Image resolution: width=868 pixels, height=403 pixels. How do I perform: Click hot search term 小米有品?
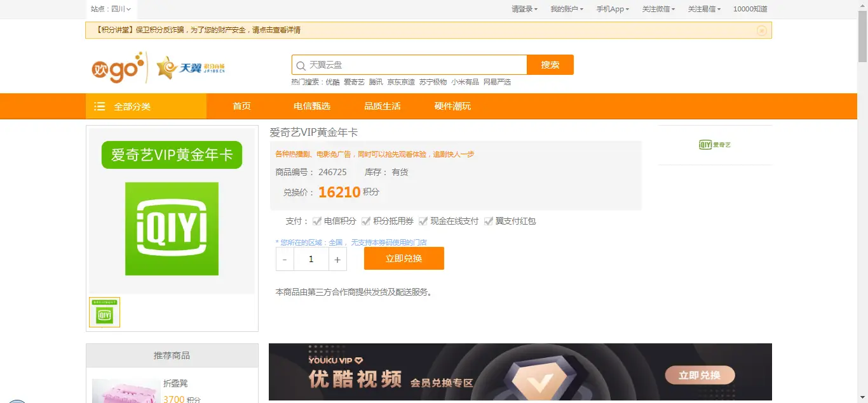coord(465,82)
